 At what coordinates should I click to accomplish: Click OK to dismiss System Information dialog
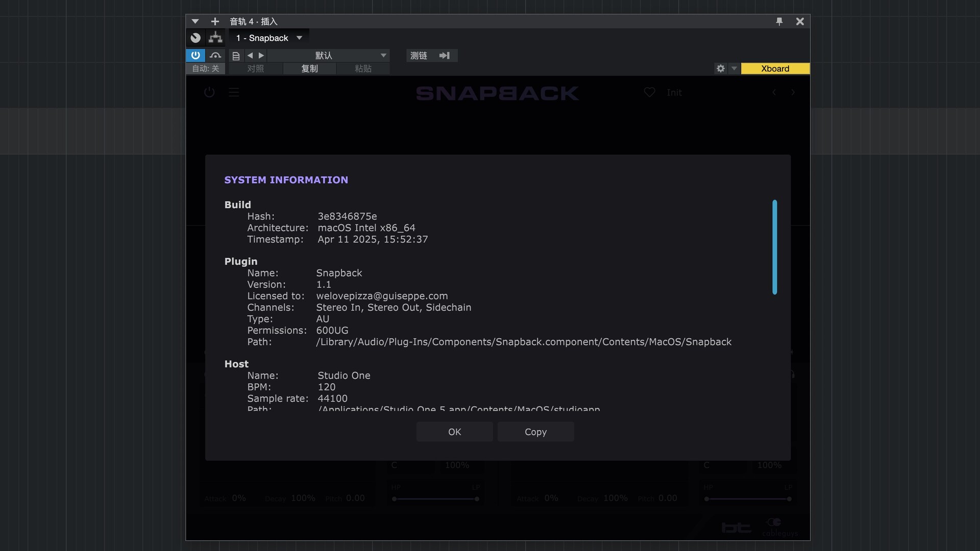click(454, 432)
